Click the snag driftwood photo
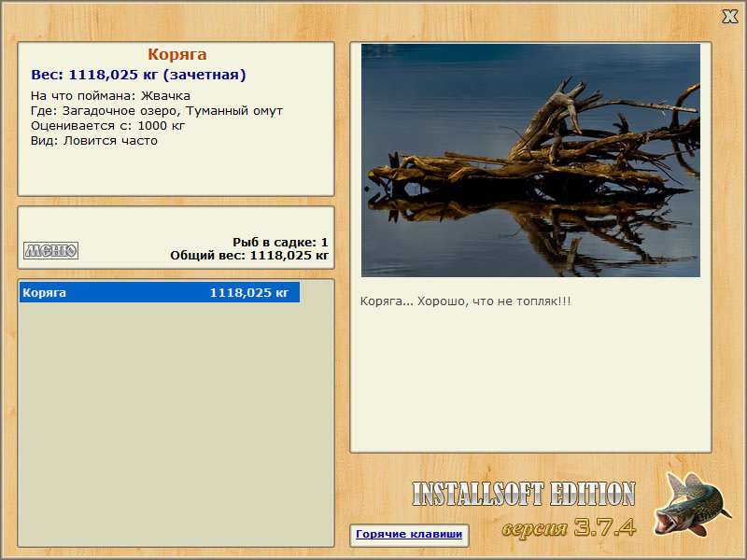The height and width of the screenshot is (560, 747). coord(530,161)
